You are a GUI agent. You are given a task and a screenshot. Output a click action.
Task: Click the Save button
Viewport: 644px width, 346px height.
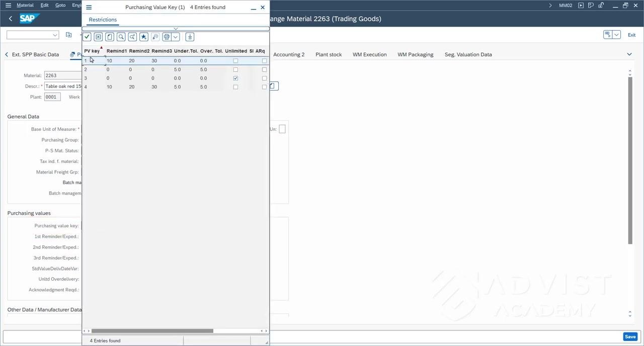[x=630, y=336]
